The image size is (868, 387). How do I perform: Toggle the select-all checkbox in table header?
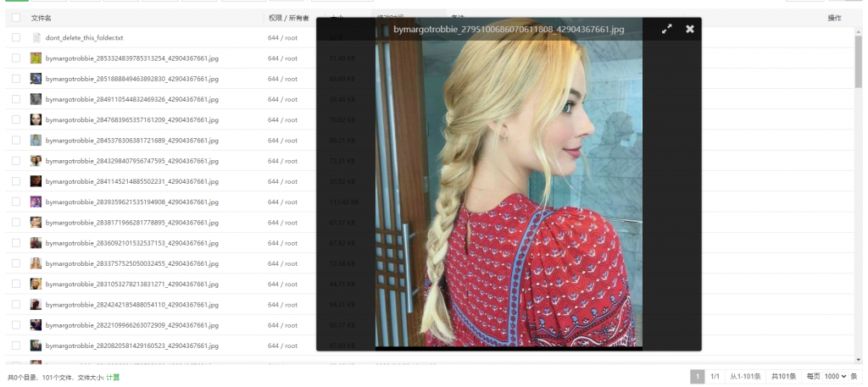16,18
